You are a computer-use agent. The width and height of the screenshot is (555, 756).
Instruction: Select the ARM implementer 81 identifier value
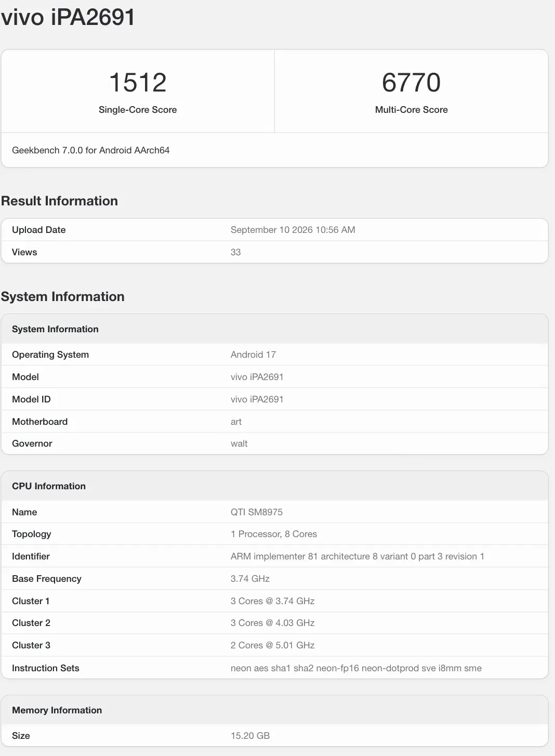coord(358,556)
